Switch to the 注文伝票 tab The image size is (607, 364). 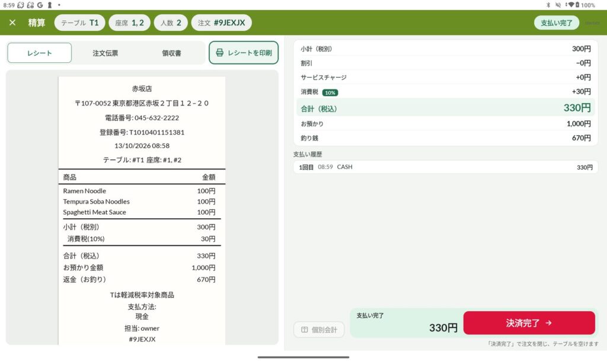pyautogui.click(x=106, y=53)
